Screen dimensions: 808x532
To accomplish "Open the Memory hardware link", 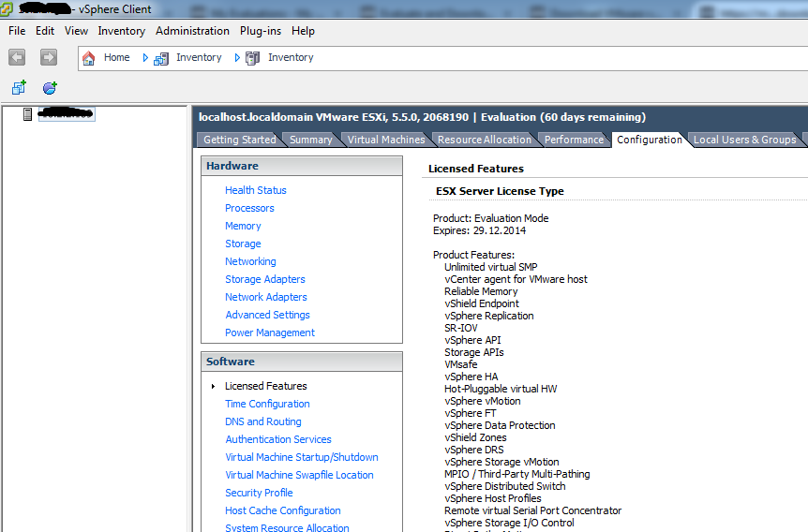I will (x=243, y=226).
